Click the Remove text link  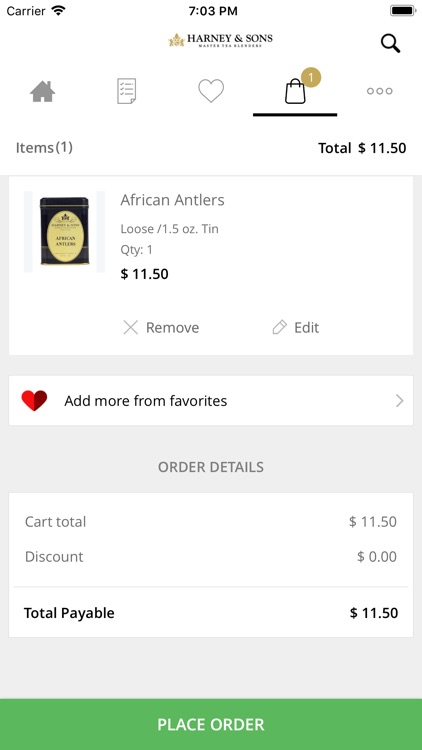172,328
